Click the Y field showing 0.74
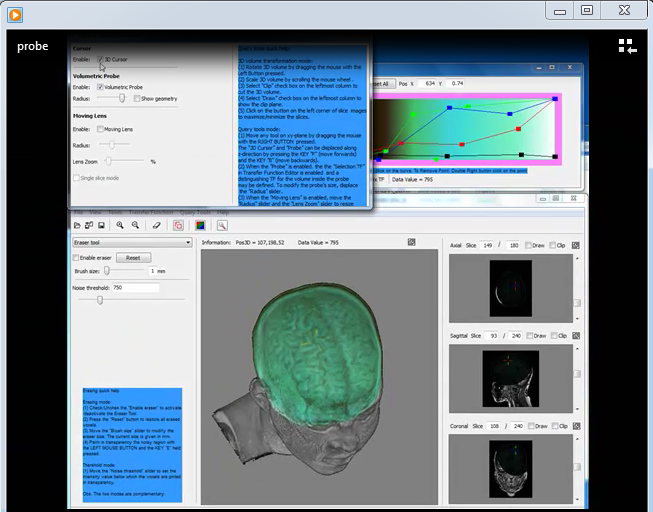653x512 pixels. (456, 83)
